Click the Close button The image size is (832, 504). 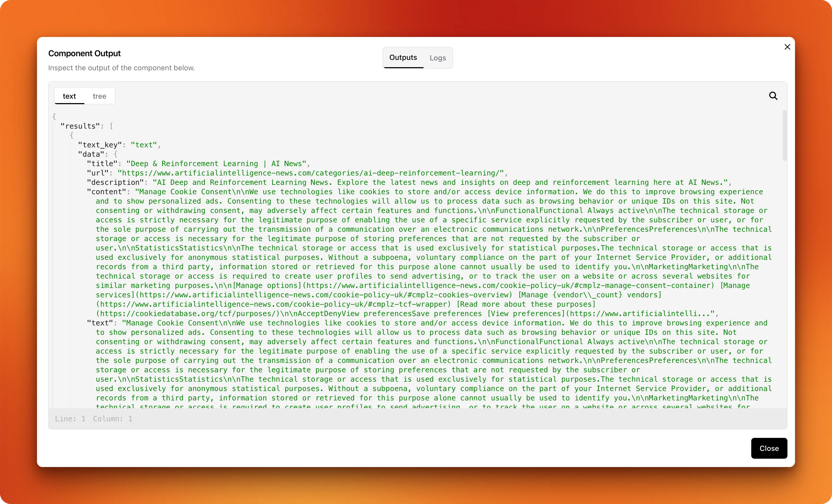(x=769, y=448)
